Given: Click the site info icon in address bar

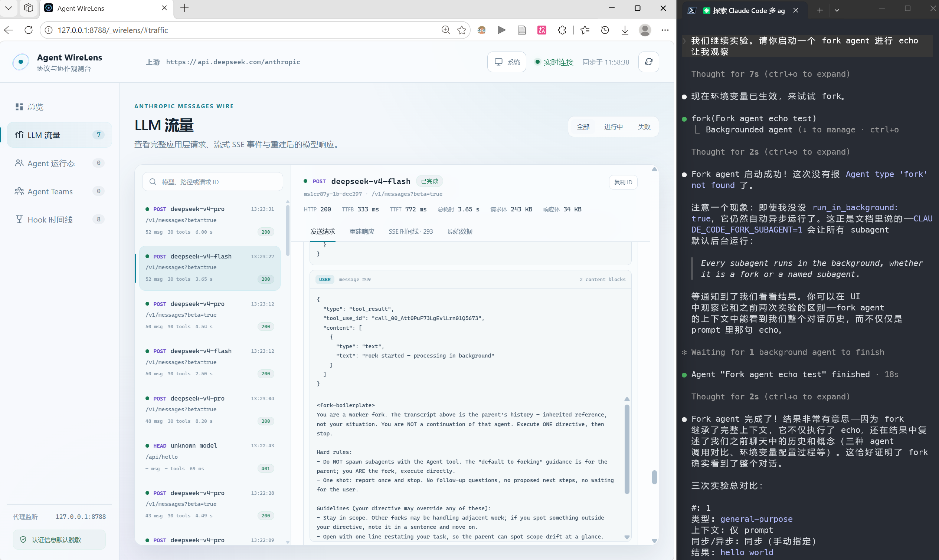Looking at the screenshot, I should 49,30.
